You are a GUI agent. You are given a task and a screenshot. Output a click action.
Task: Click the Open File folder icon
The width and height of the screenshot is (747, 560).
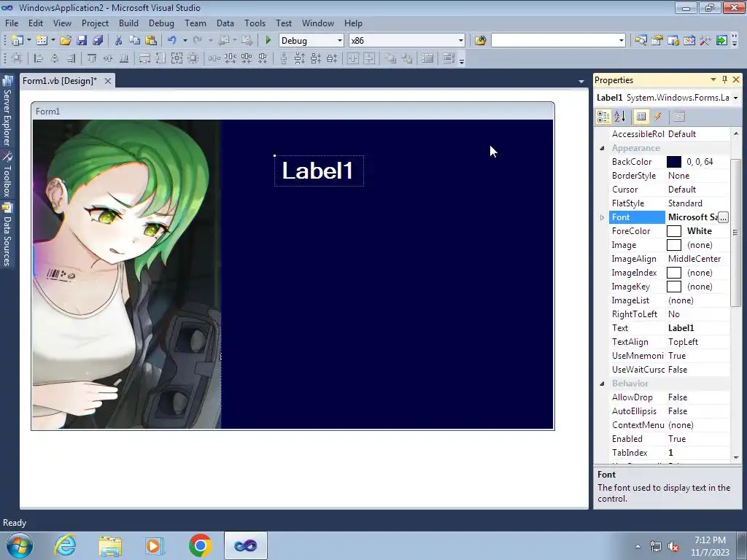pos(65,41)
